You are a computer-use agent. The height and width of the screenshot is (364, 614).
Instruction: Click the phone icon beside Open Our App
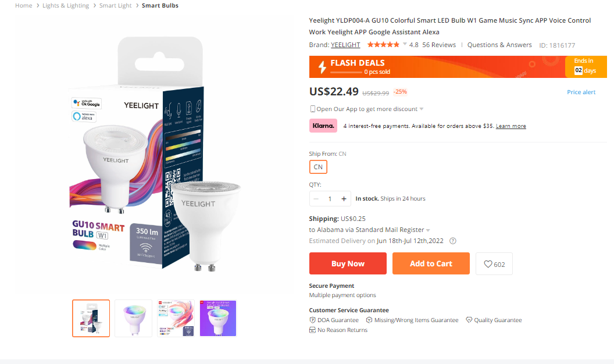[x=312, y=109]
